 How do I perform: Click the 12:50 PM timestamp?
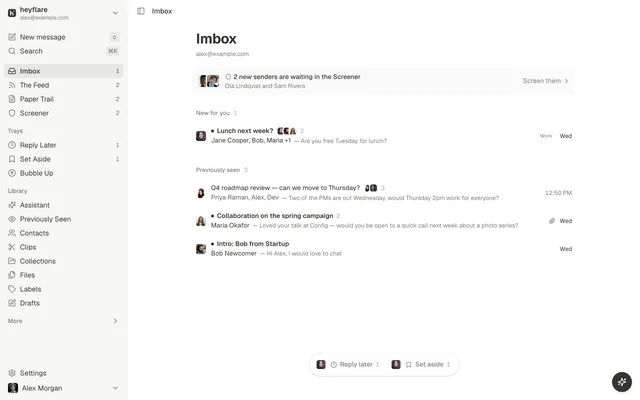558,193
